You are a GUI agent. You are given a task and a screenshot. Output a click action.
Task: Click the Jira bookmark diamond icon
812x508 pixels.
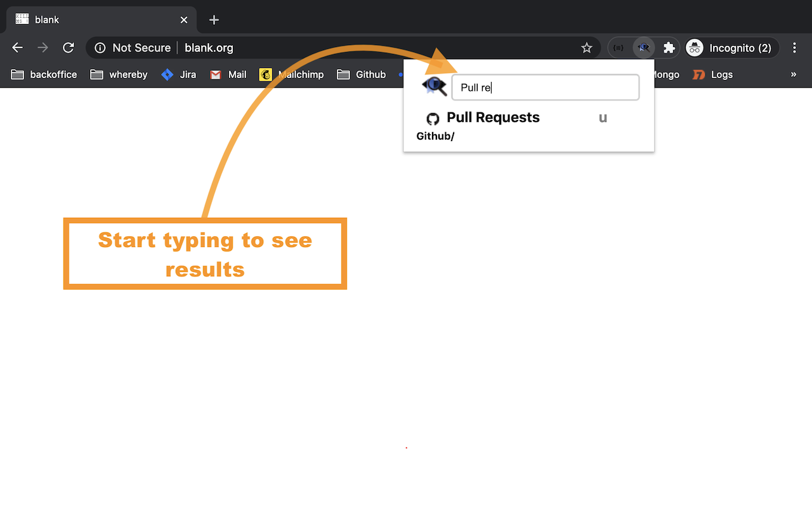(167, 74)
